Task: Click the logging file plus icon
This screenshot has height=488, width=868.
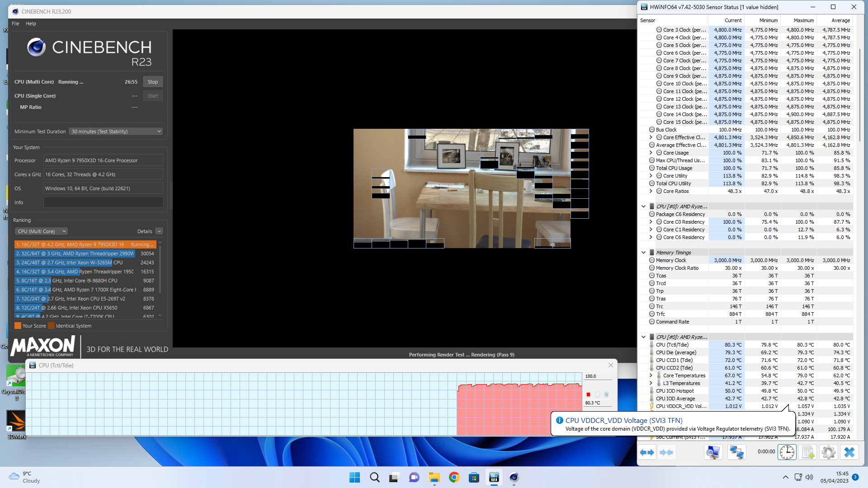Action: (808, 452)
